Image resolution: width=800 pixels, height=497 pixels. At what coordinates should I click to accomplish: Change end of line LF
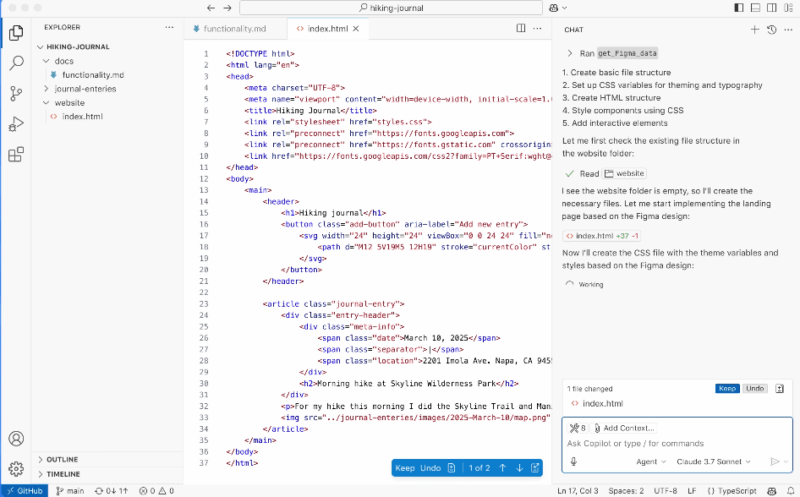[x=692, y=491]
